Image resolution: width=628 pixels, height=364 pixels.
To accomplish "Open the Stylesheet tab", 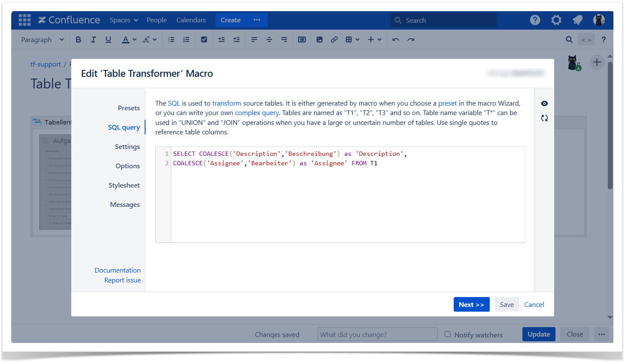I will pos(124,185).
